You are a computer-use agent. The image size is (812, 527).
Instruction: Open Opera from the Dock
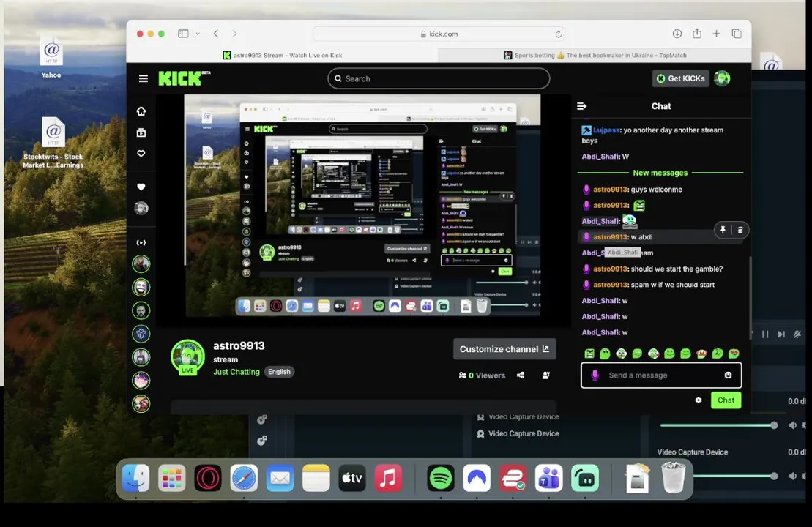tap(208, 477)
